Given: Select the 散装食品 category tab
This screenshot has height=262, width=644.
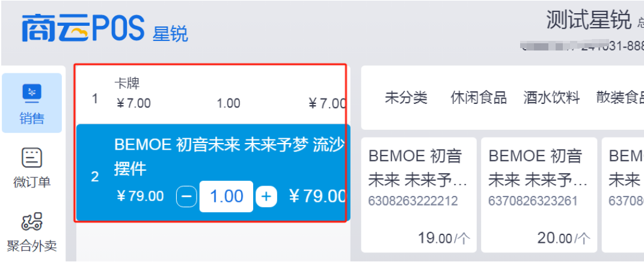Looking at the screenshot, I should click(620, 98).
